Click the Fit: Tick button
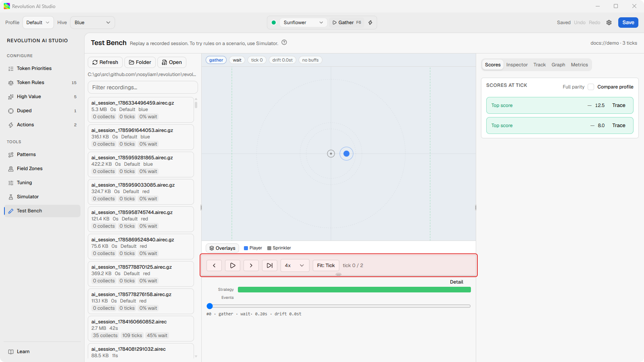644x362 pixels. tap(326, 265)
